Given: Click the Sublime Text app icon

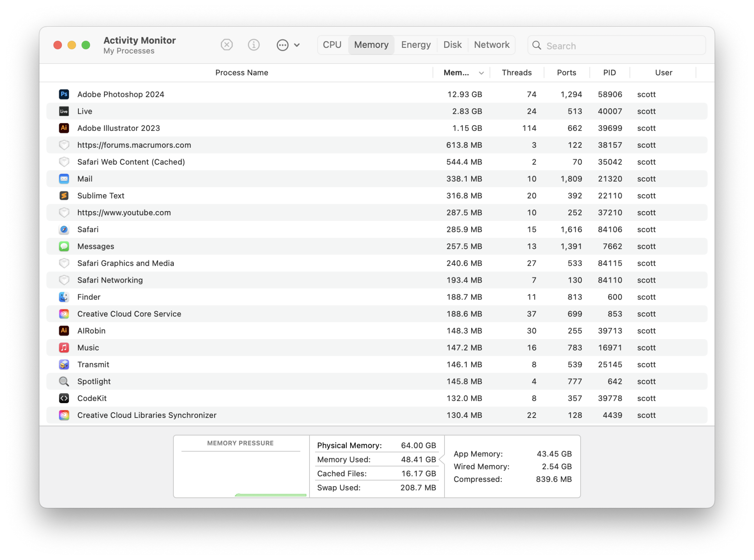Looking at the screenshot, I should (x=64, y=196).
